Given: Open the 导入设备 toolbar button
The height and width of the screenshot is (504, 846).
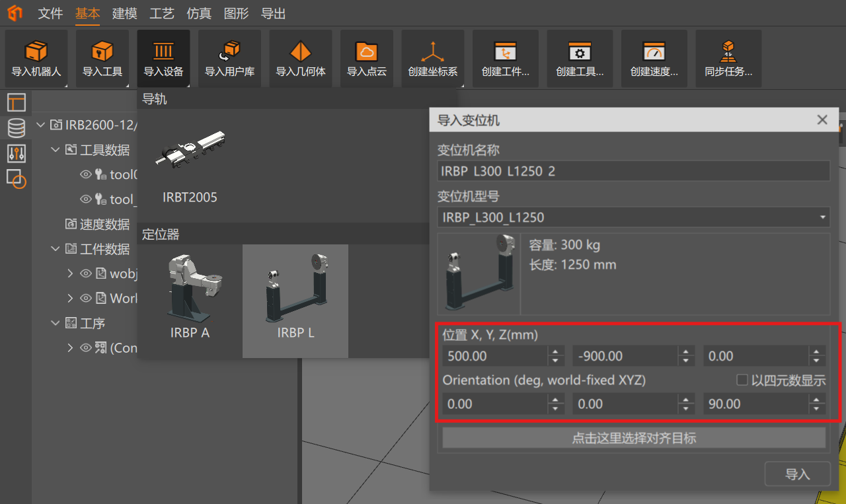Looking at the screenshot, I should (163, 58).
